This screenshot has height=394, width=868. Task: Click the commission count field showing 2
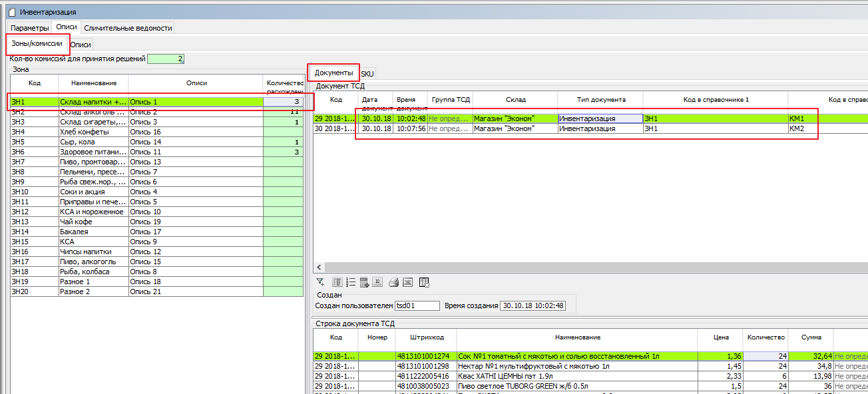(166, 59)
